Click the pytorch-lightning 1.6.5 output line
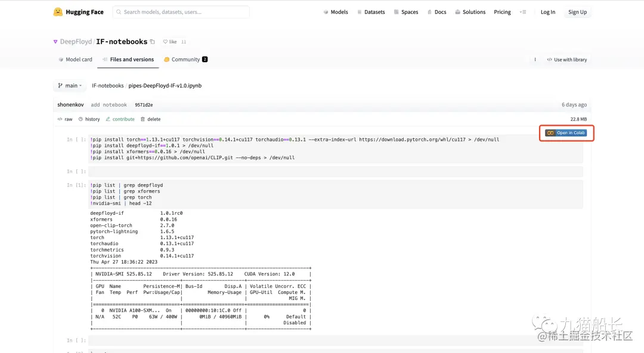 pyautogui.click(x=132, y=231)
